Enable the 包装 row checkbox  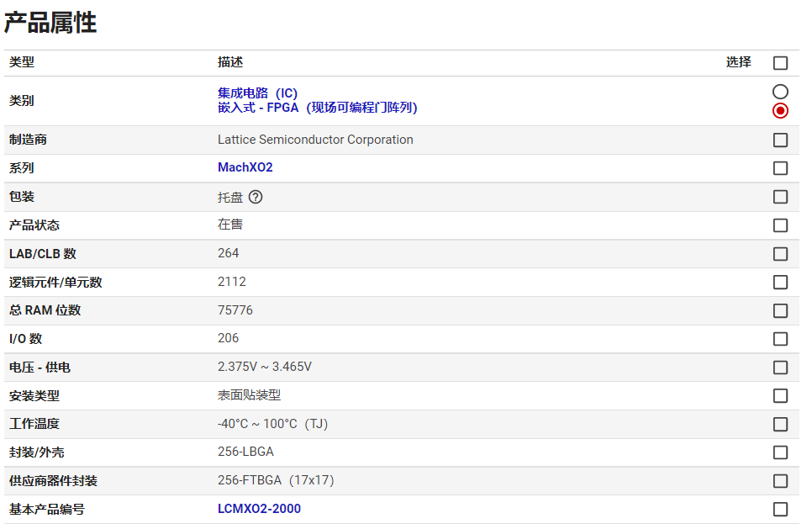point(780,197)
